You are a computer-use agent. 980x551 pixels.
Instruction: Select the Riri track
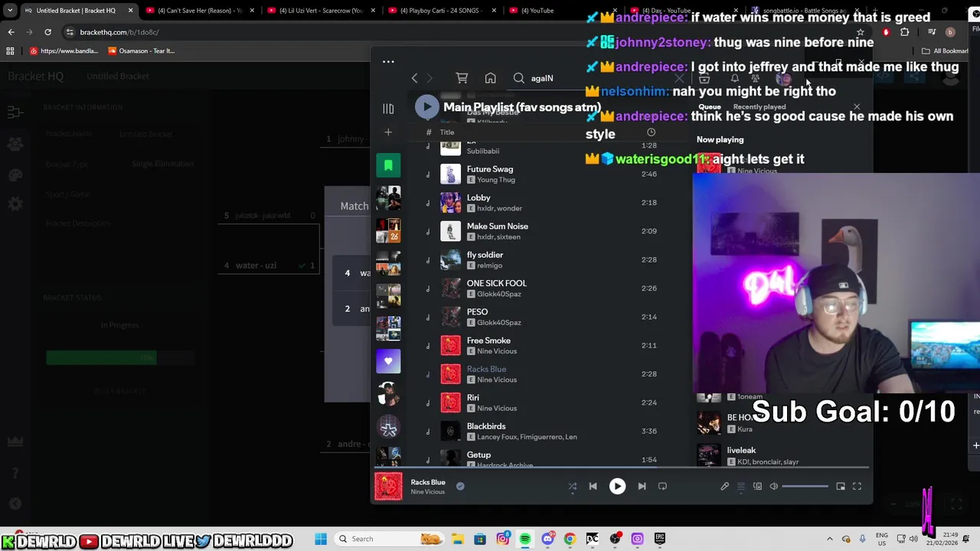[548, 403]
